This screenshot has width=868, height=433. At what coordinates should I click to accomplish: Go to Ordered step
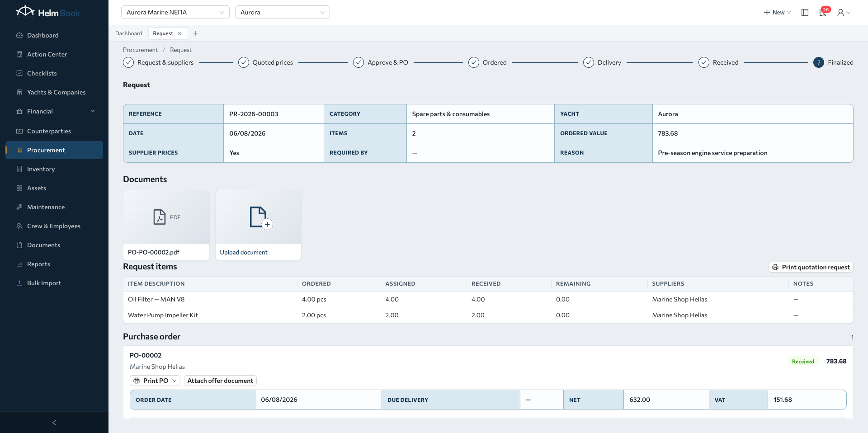click(x=487, y=62)
